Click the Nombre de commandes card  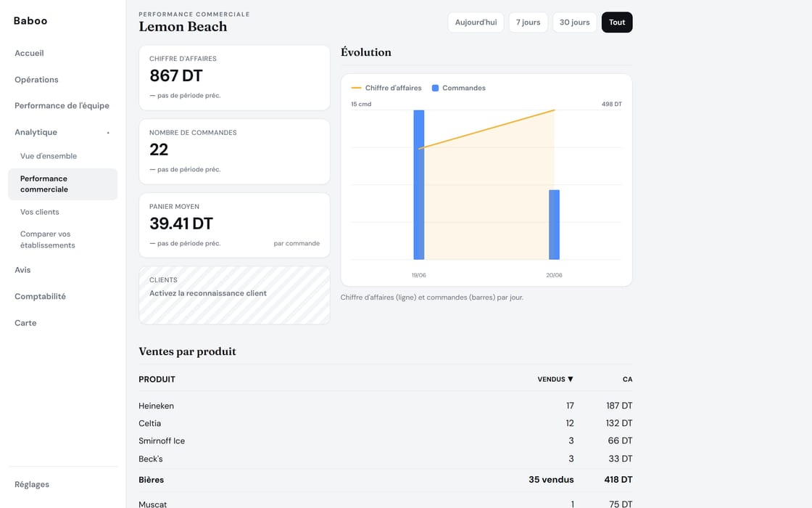pos(234,152)
